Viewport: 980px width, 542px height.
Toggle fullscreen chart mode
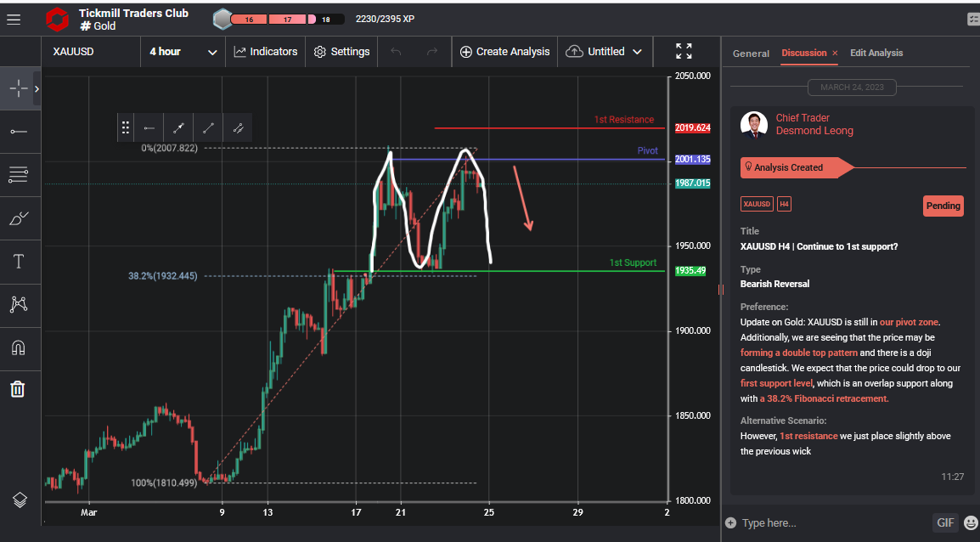tap(684, 51)
